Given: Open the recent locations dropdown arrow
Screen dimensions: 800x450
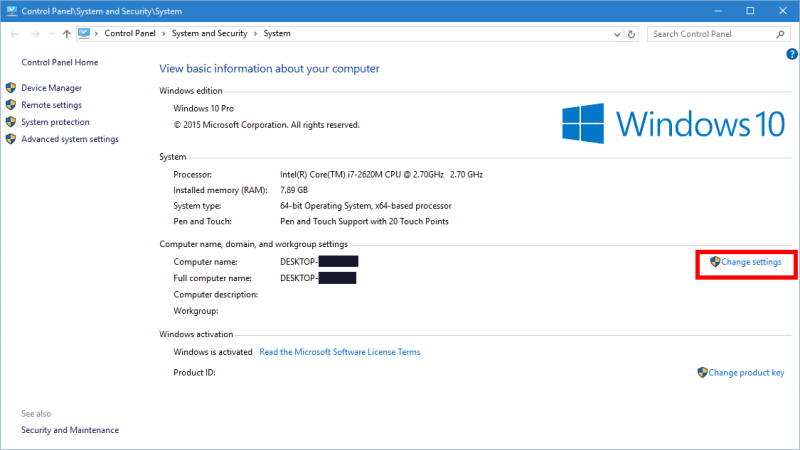Looking at the screenshot, I should click(50, 33).
